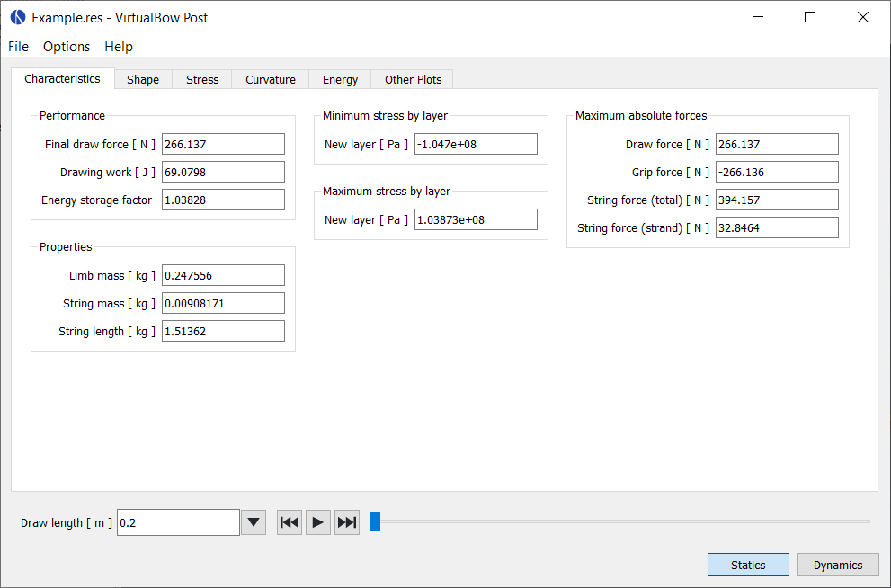Click the 'Final draw force [ N ]' label

pyautogui.click(x=100, y=144)
